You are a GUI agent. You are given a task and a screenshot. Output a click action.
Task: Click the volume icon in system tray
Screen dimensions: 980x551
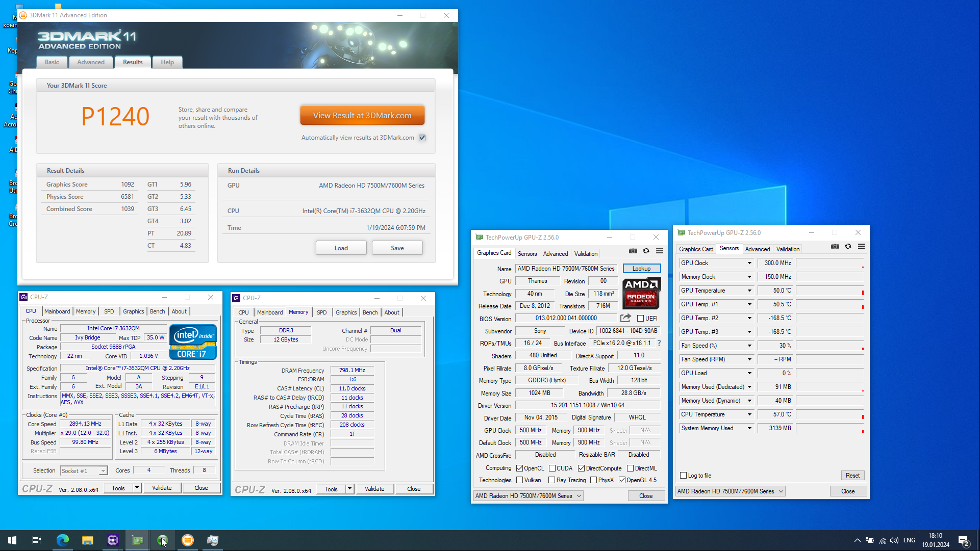pyautogui.click(x=894, y=540)
